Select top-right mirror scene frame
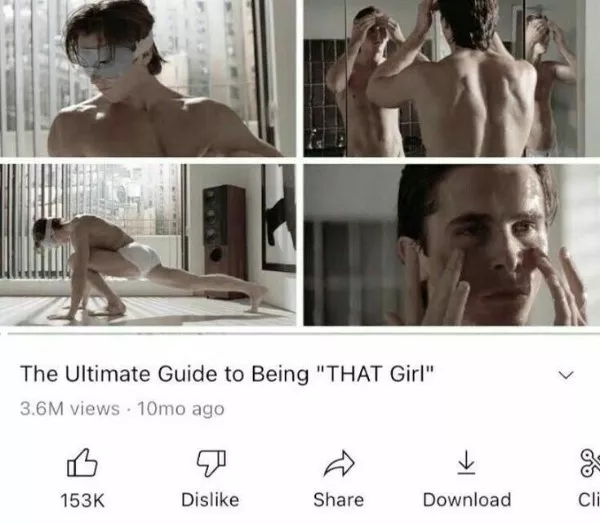Screen dimensions: 600x524 [452, 78]
